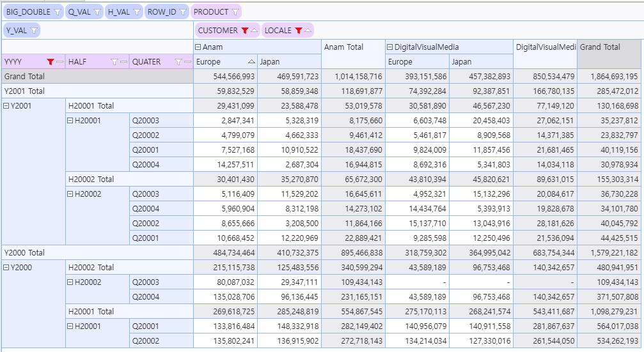Open the H_VAL field filter

137,12
